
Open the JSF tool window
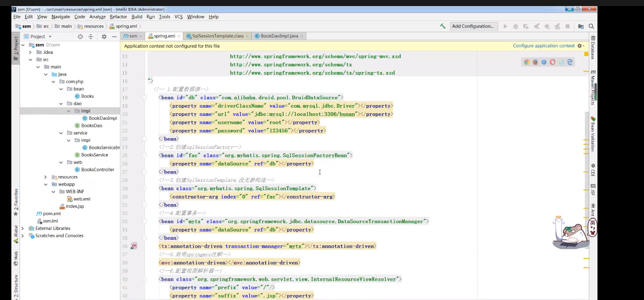coord(593,189)
